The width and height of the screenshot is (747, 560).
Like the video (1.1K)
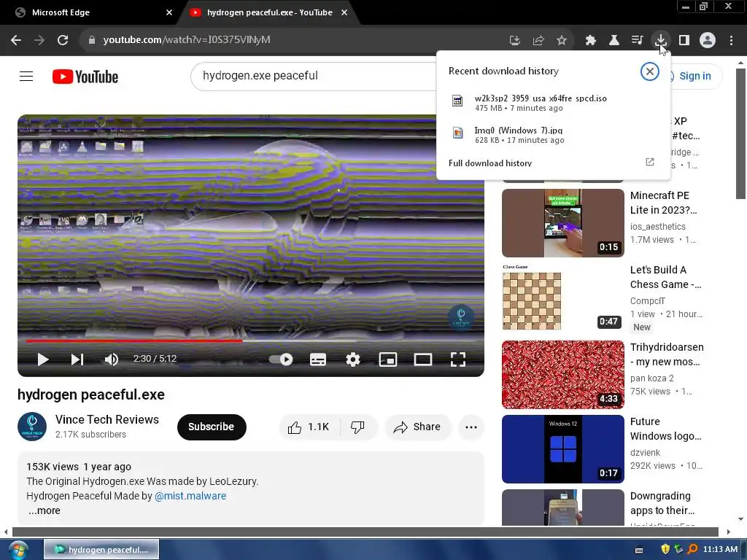pyautogui.click(x=309, y=427)
